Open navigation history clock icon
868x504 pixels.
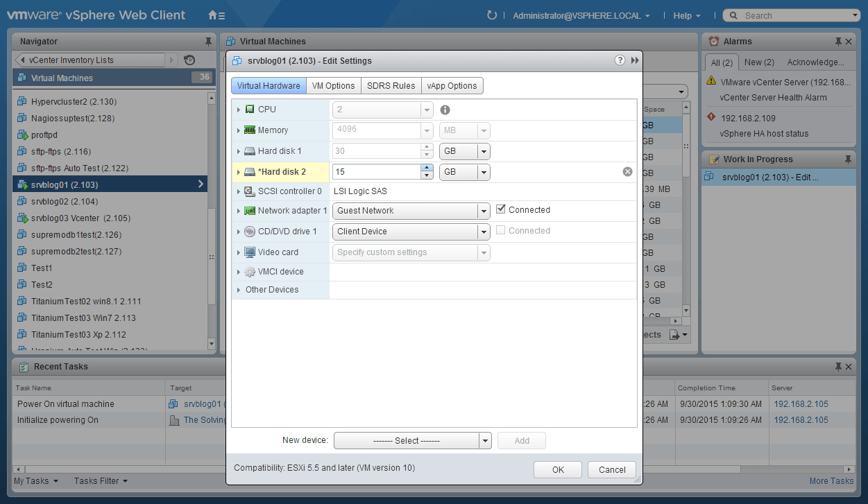[189, 60]
